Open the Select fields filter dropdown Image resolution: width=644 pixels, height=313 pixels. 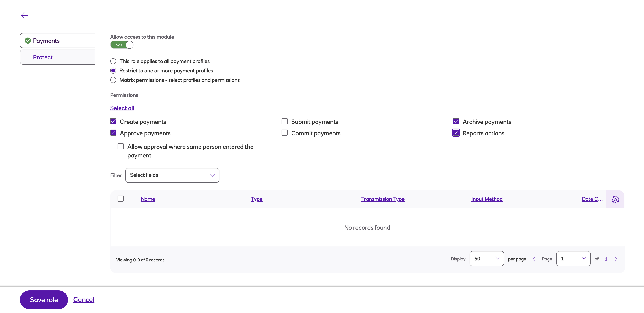[172, 175]
